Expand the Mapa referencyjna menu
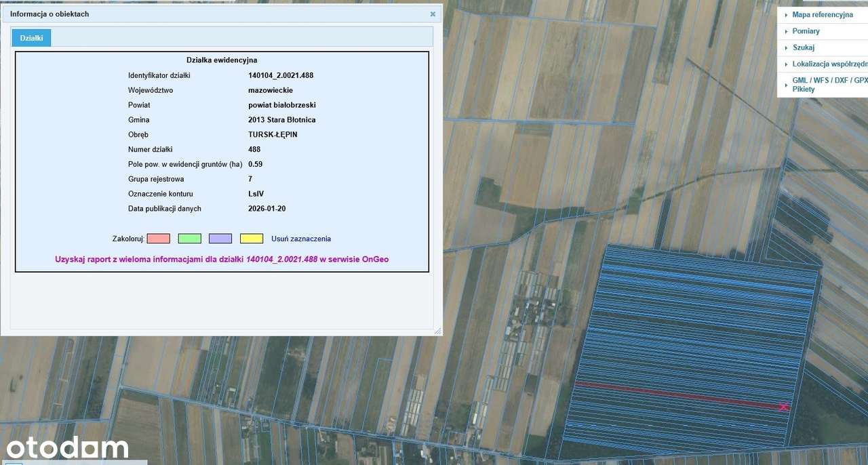This screenshot has height=465, width=868. (x=823, y=14)
